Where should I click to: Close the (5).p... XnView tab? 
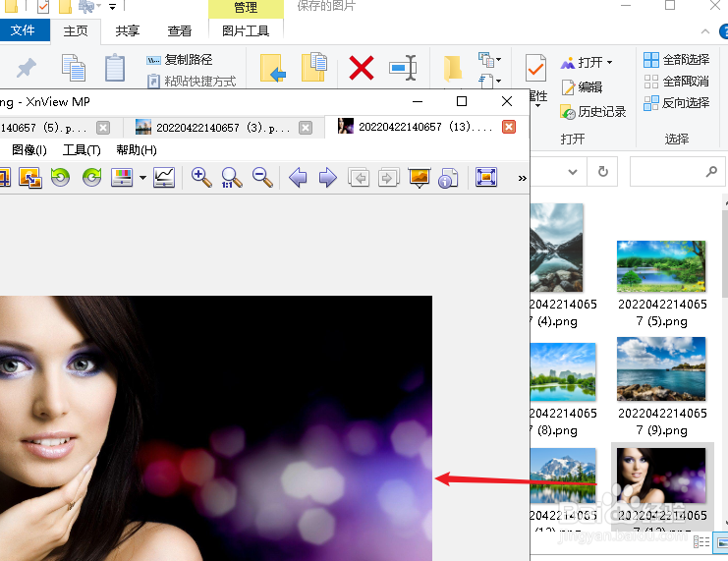pos(103,128)
